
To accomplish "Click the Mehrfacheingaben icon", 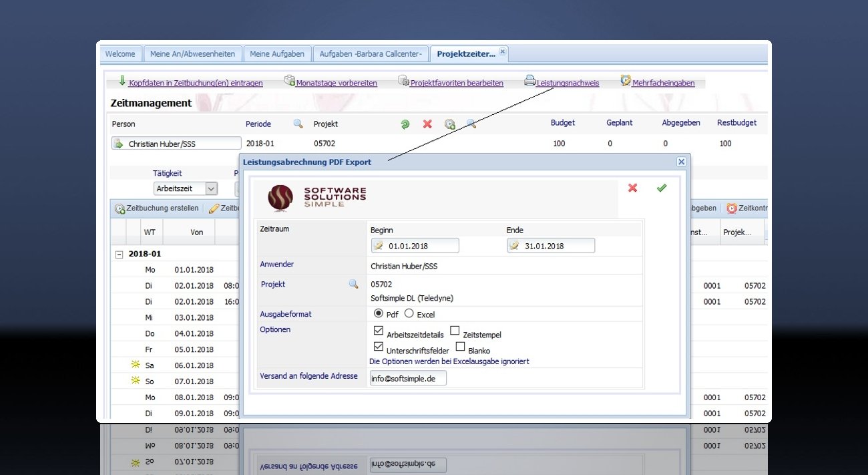I will [626, 81].
